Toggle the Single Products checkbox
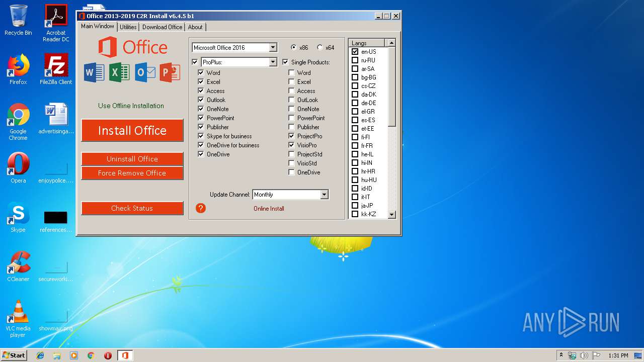Image resolution: width=644 pixels, height=362 pixels. [x=286, y=62]
